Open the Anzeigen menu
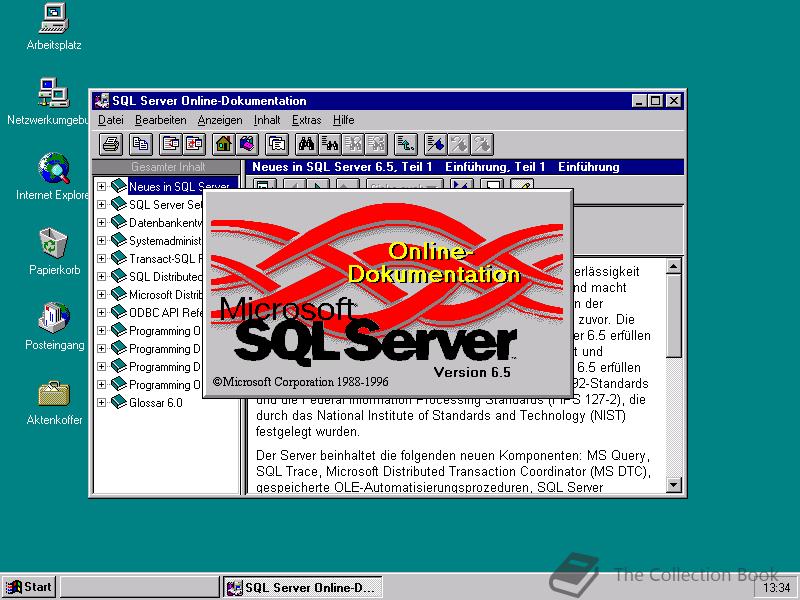The height and width of the screenshot is (600, 800). coord(220,120)
